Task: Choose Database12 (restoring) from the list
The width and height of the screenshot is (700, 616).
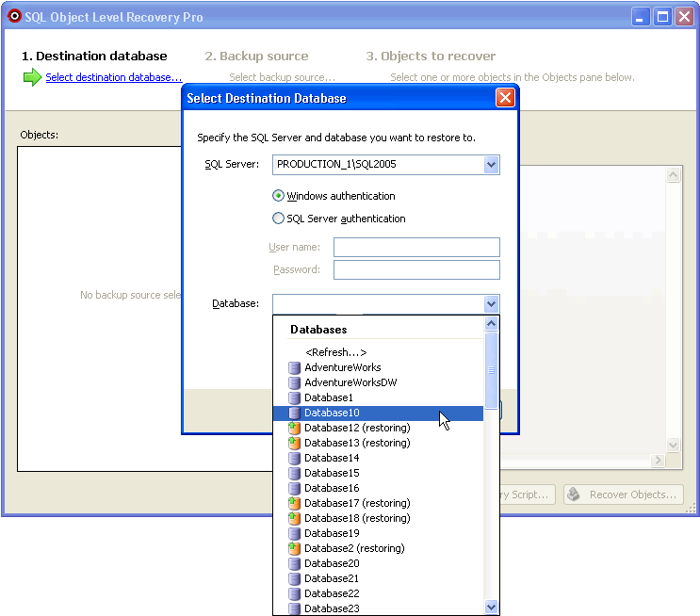Action: pos(357,428)
